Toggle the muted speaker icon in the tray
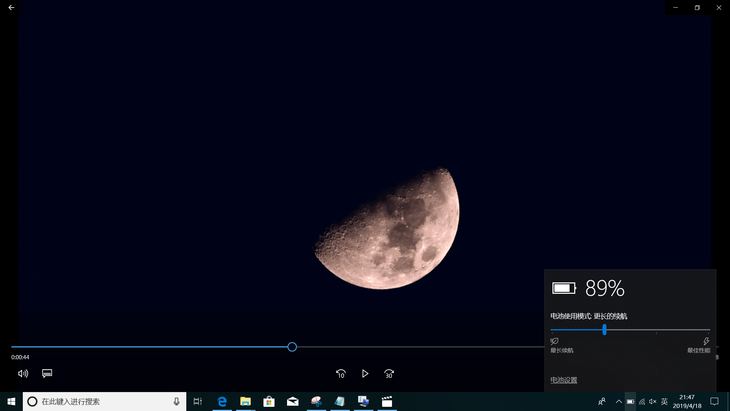 point(652,401)
